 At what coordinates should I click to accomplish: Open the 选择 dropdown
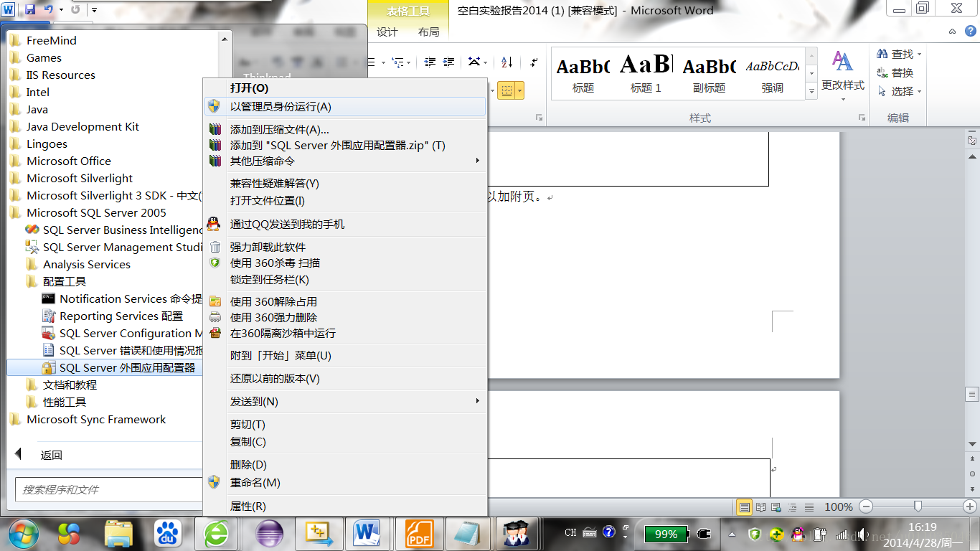pos(900,92)
